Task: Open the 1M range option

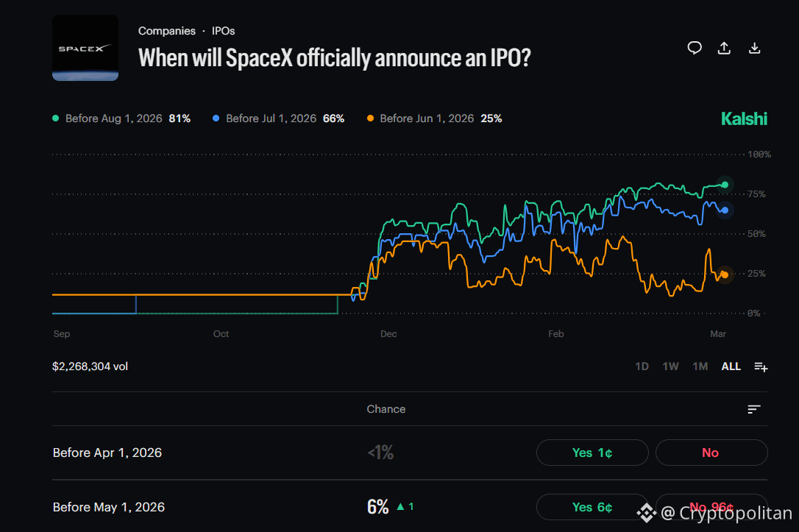Action: coord(700,366)
